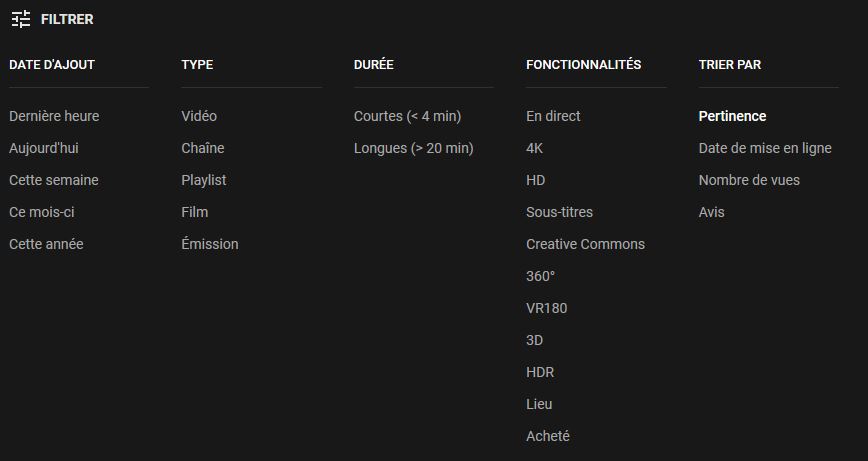Image resolution: width=868 pixels, height=461 pixels.
Task: Filter by Creative Commons license
Action: point(585,244)
